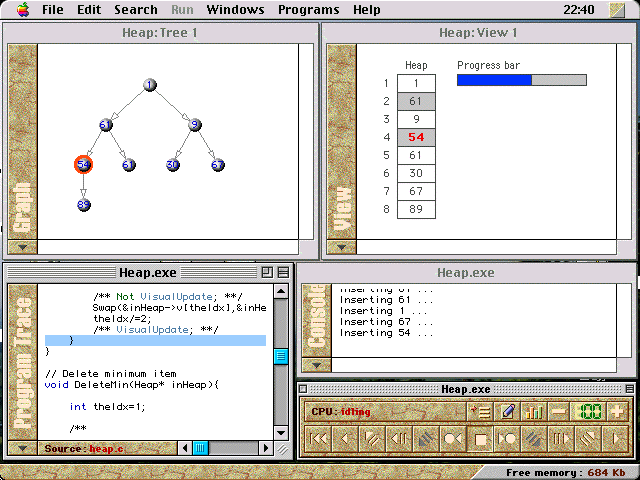Click the list icon beside CPU status
Viewport: 640px width, 480px height.
tap(480, 411)
